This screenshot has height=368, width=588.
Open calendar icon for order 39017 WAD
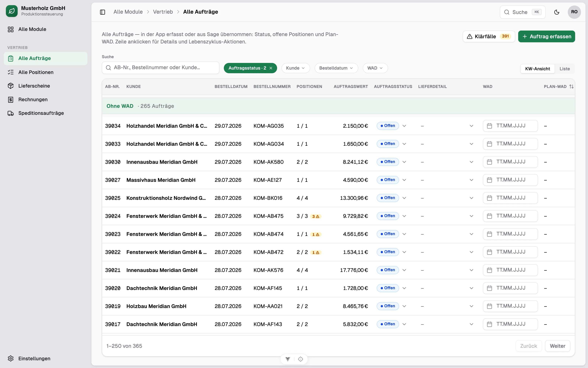click(x=489, y=324)
